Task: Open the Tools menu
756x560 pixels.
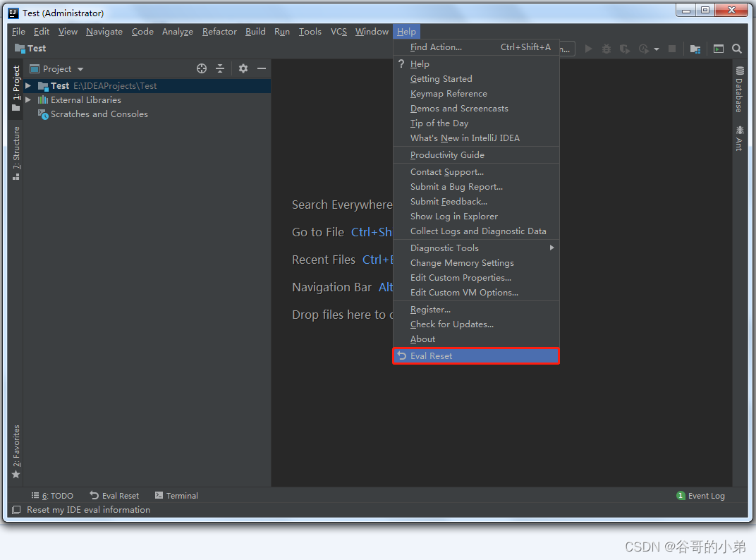Action: [x=310, y=32]
